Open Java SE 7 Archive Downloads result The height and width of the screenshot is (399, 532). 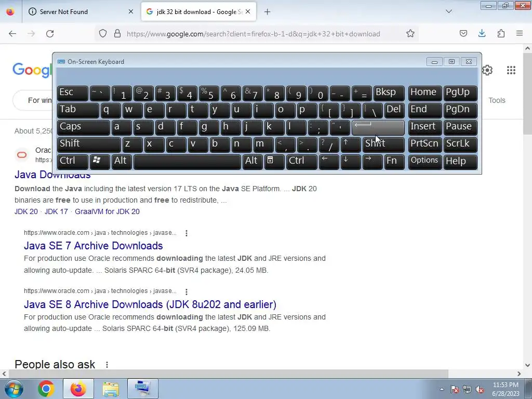94,246
